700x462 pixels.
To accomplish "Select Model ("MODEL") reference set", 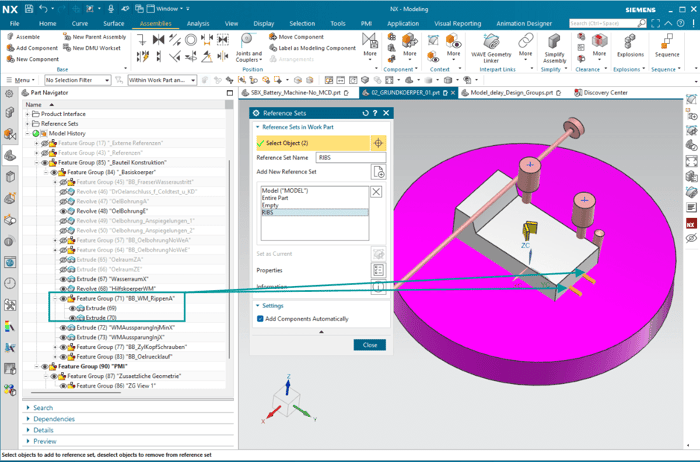I will click(x=315, y=190).
